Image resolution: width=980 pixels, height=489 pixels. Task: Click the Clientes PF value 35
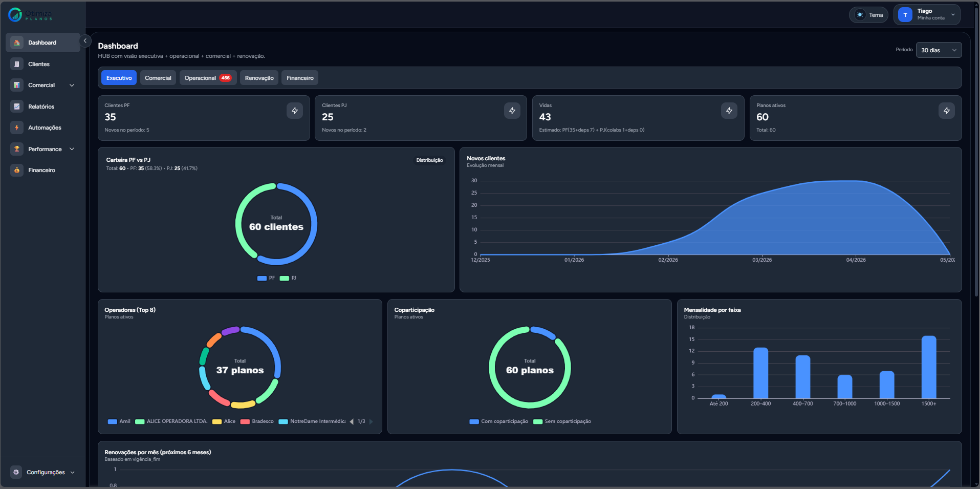click(111, 117)
